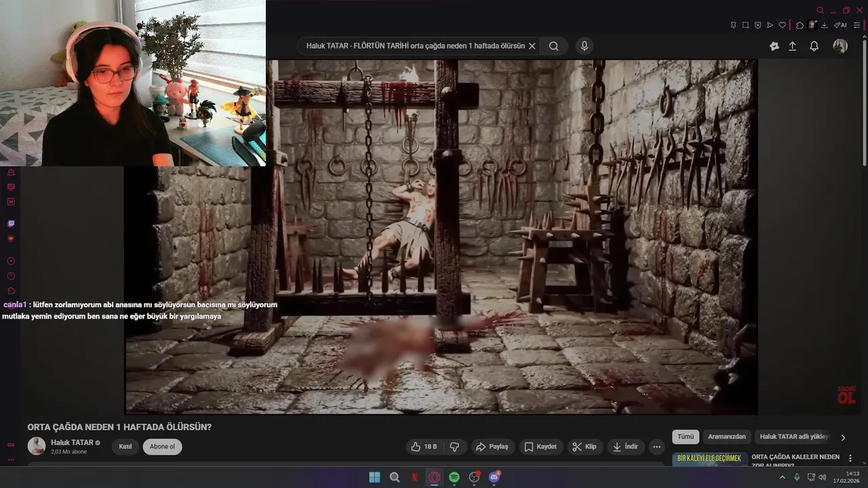This screenshot has width=868, height=488.
Task: Clear the YouTube search box text
Action: tap(532, 46)
